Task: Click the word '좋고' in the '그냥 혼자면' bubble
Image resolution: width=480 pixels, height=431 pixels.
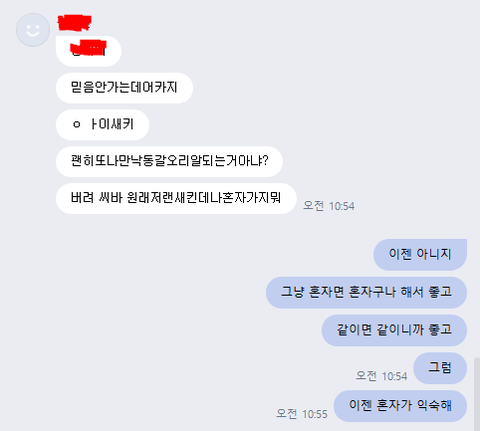Action: 440,292
